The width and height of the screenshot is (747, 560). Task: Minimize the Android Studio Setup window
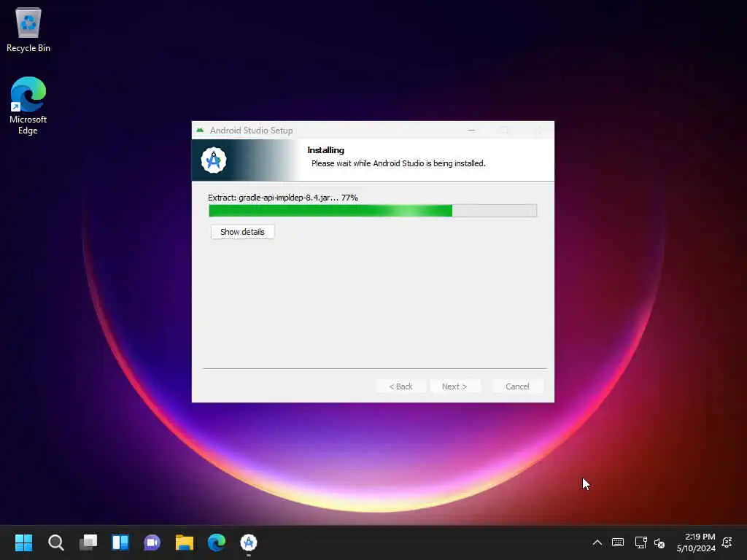tap(471, 130)
